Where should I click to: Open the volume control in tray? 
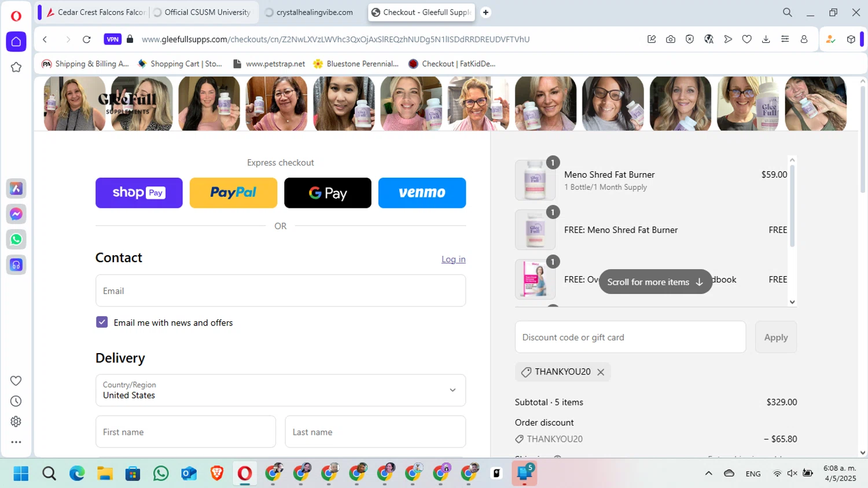coord(792,474)
